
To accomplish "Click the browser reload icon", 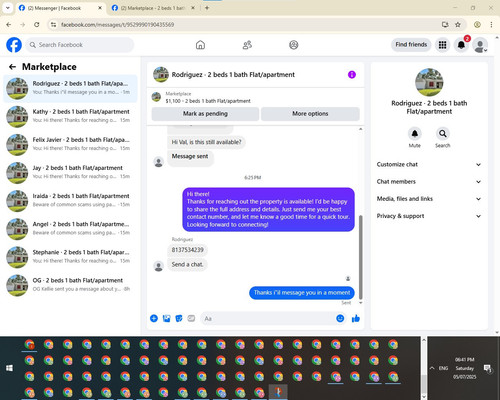I will tap(37, 24).
